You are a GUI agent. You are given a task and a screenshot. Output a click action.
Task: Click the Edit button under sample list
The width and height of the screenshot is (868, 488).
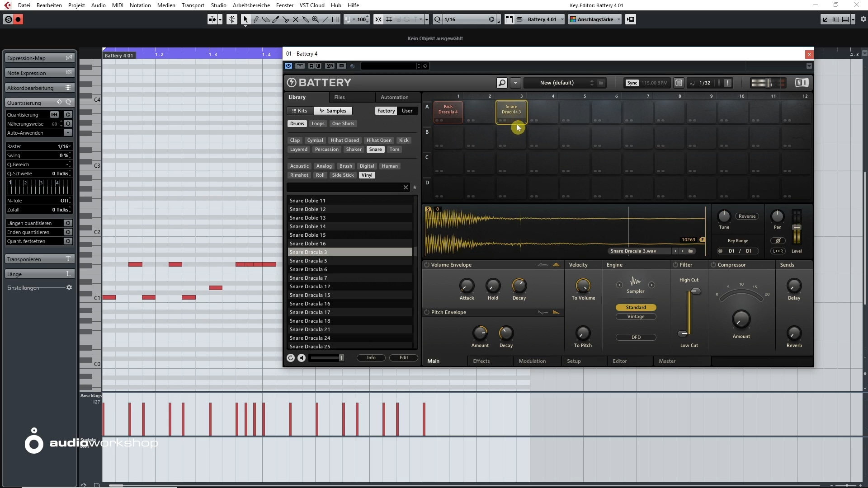(x=404, y=358)
